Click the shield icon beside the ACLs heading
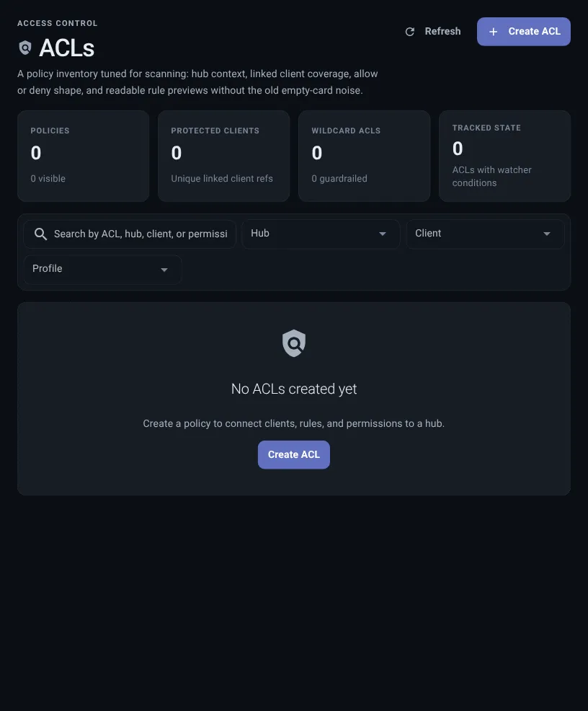 25,48
